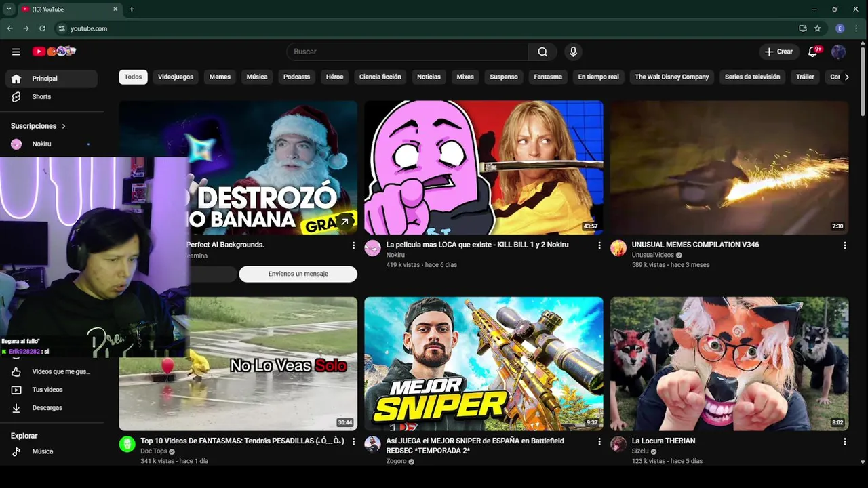
Task: Show more chips with right arrow
Action: pos(846,77)
